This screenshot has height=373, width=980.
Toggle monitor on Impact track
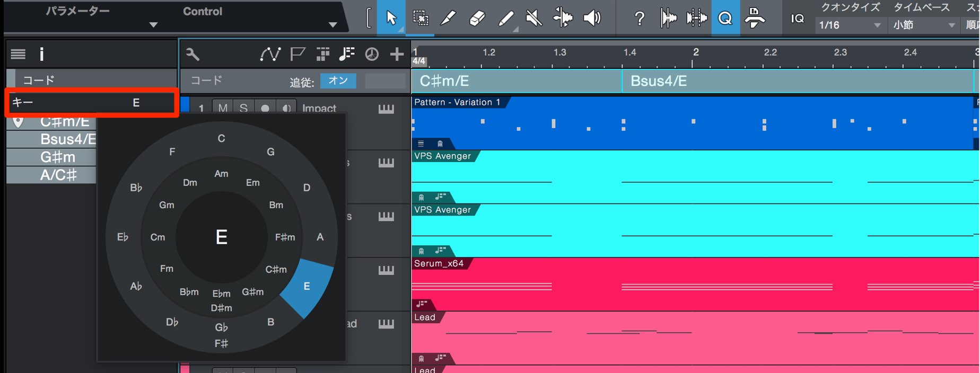tap(286, 108)
